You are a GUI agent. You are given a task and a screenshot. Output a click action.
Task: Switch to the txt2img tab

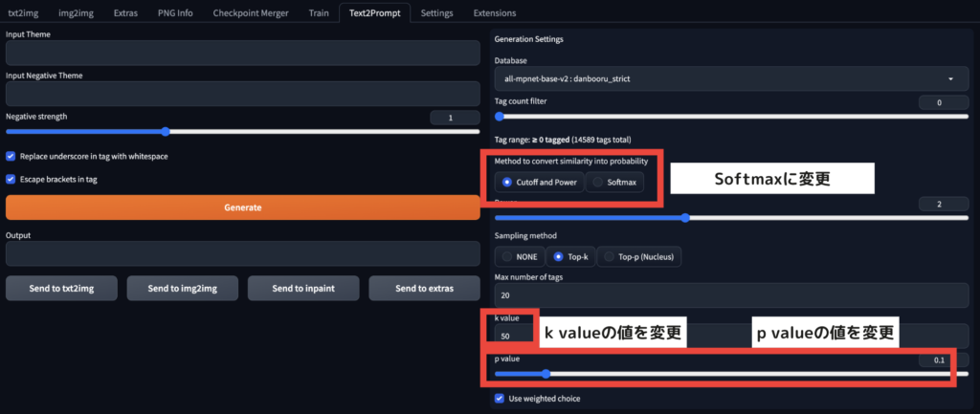pyautogui.click(x=23, y=13)
